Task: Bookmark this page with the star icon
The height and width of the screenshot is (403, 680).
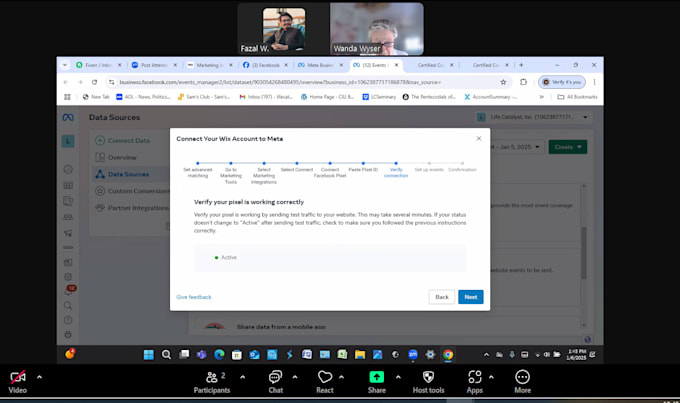Action: tap(503, 82)
